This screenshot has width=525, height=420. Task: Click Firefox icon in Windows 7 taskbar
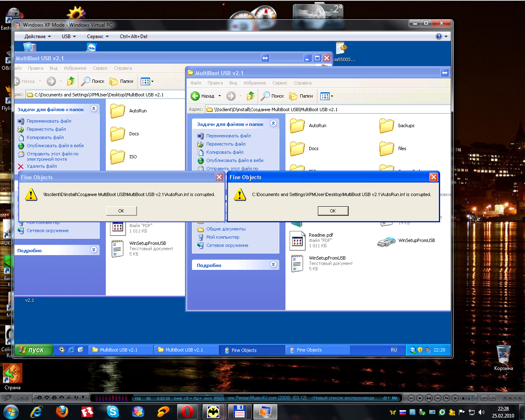[x=62, y=411]
